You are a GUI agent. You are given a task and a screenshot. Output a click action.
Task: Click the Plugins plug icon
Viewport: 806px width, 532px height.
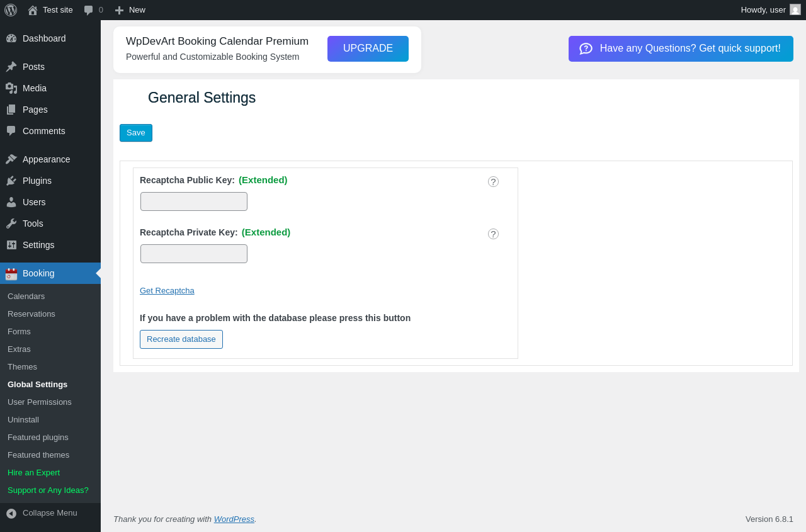pos(11,181)
